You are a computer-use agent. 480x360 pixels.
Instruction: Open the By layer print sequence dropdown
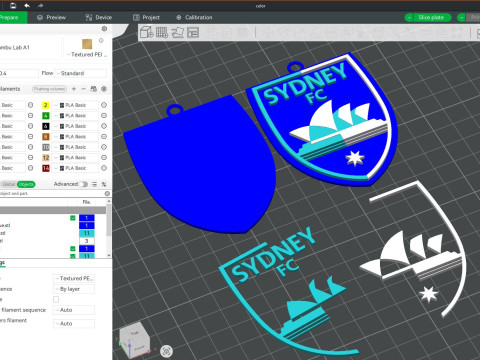pos(74,289)
